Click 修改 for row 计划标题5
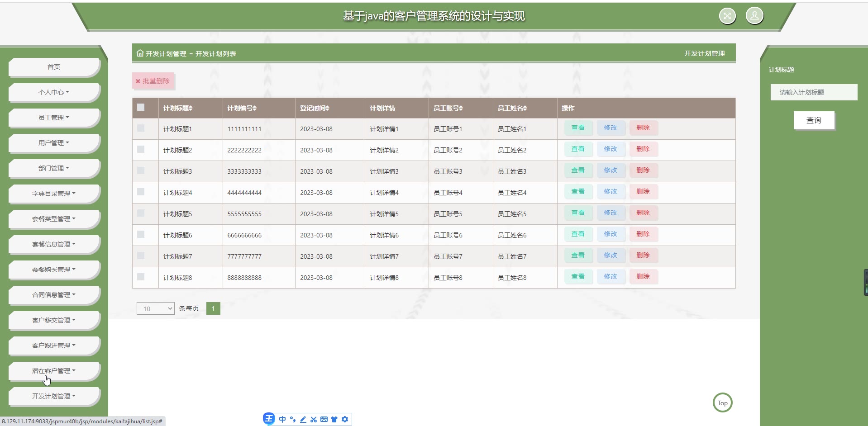The image size is (868, 426). tap(610, 213)
